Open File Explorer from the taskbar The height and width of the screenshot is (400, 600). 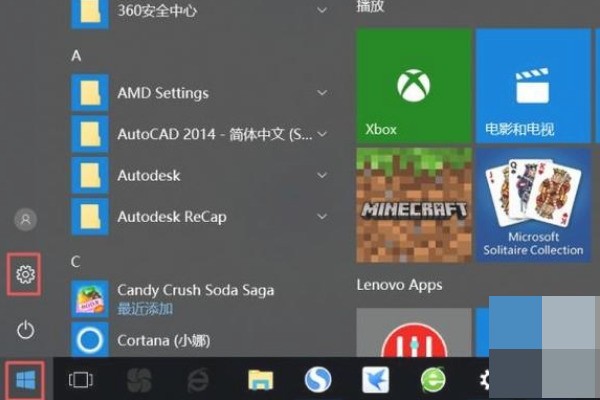point(260,380)
